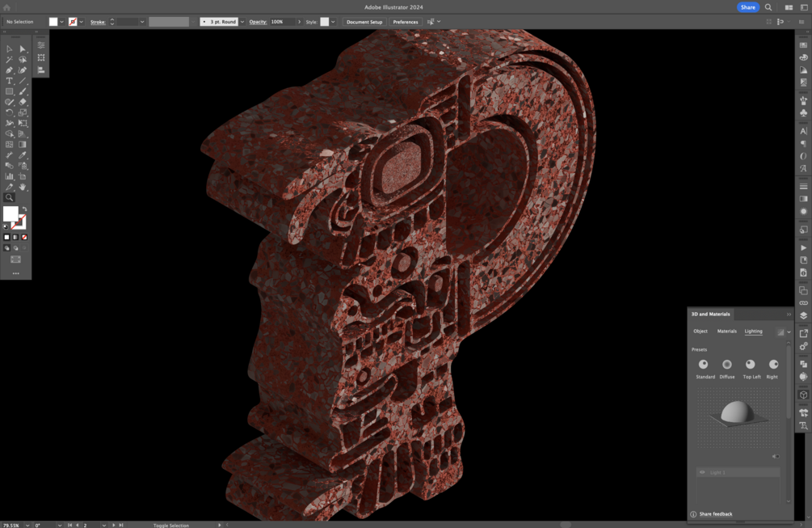Switch to the Object tab
Image resolution: width=812 pixels, height=528 pixels.
701,331
